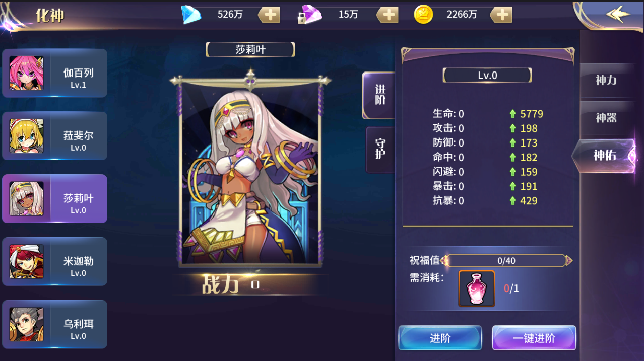Open the 神器 tab
644x361 pixels.
click(x=607, y=118)
